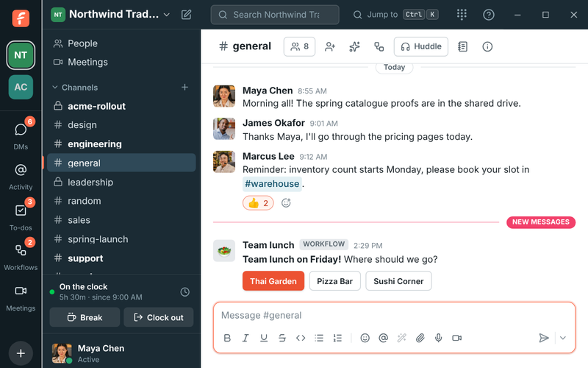This screenshot has height=368, width=588.
Task: Open the Northwind Trading workspace menu
Action: 111,15
